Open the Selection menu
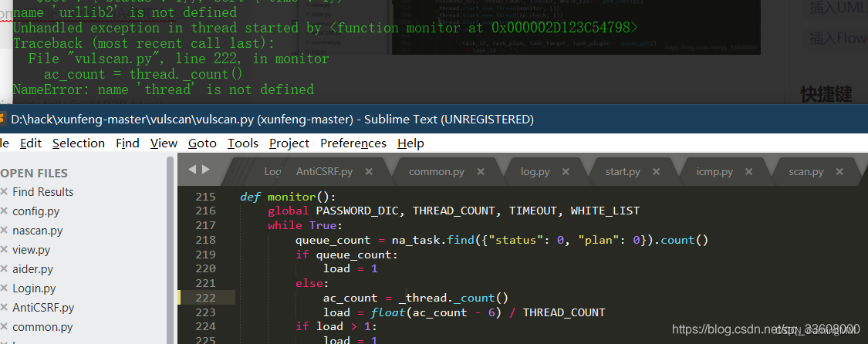 point(79,143)
